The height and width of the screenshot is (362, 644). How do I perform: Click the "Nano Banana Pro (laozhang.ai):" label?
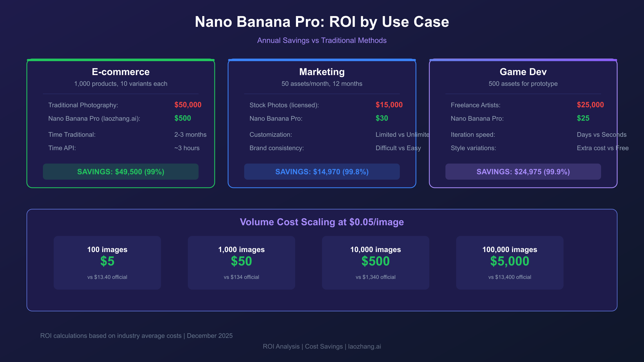[x=94, y=119]
